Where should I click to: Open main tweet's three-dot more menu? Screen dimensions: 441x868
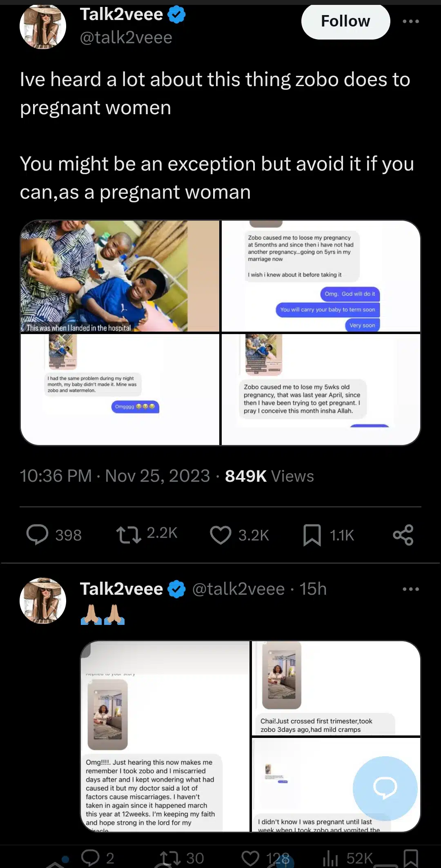pos(410,22)
